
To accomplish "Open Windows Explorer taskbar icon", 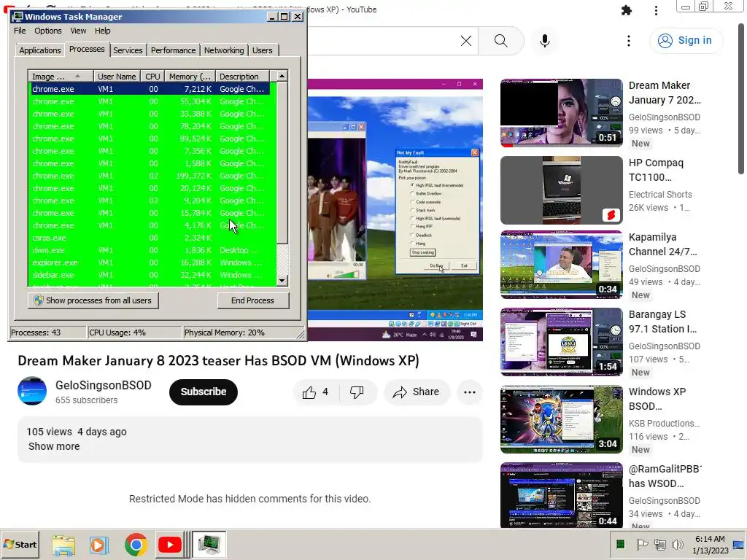I will (63, 545).
